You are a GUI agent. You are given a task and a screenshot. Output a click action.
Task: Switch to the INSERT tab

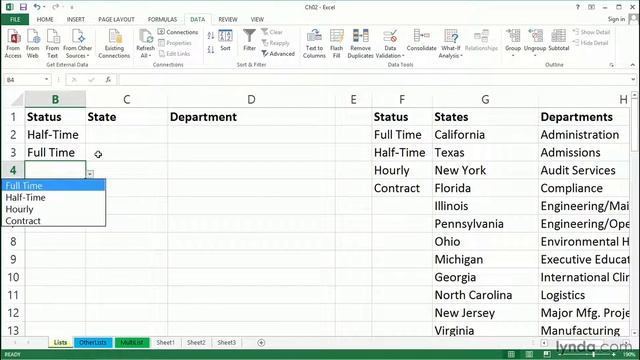click(x=76, y=19)
